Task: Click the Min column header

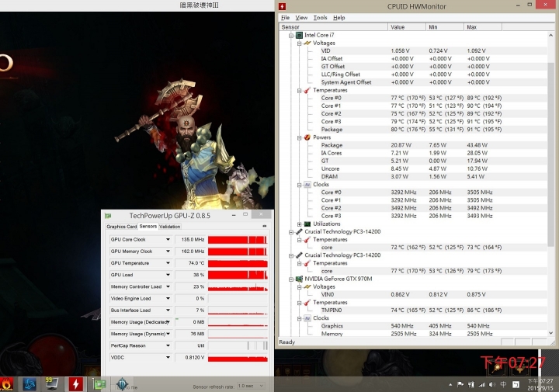Action: [445, 27]
